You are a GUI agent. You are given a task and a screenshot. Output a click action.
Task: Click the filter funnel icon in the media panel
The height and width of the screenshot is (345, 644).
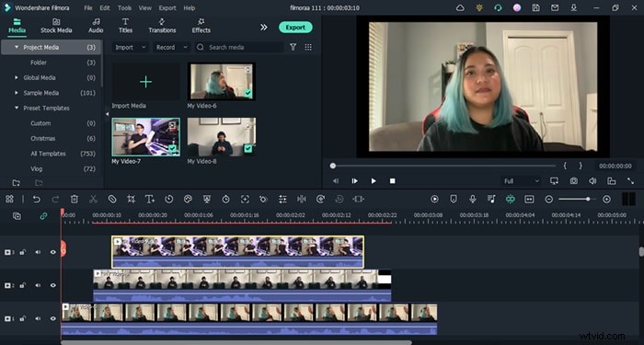coord(293,47)
